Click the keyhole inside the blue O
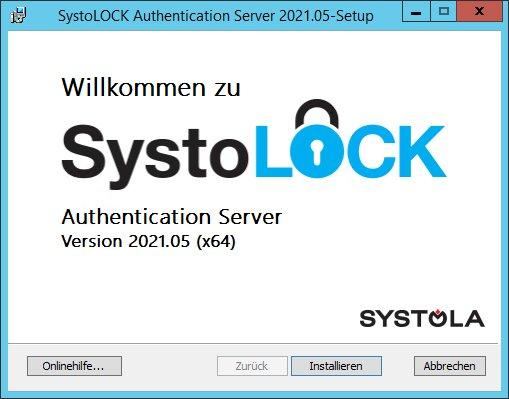The width and height of the screenshot is (509, 399). [x=316, y=151]
